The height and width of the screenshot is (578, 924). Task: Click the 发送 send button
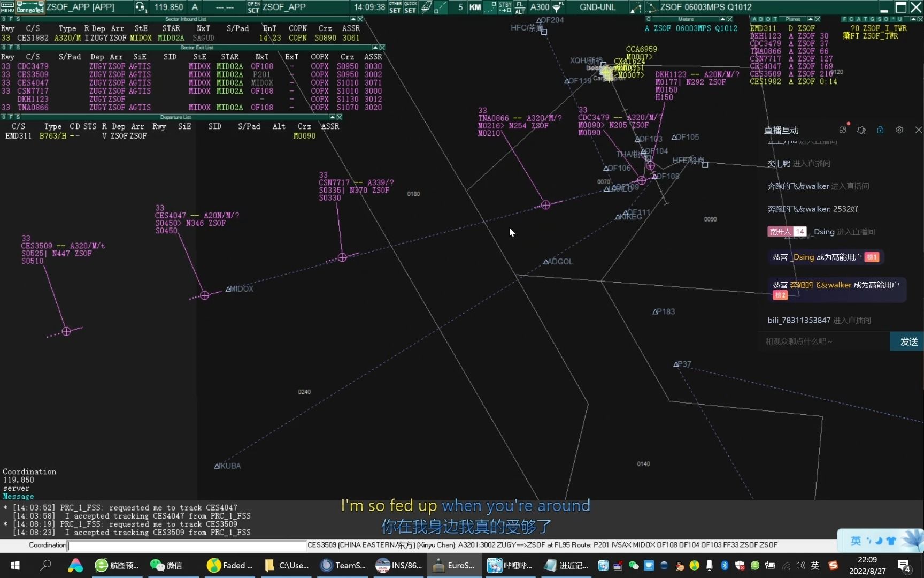click(x=907, y=341)
